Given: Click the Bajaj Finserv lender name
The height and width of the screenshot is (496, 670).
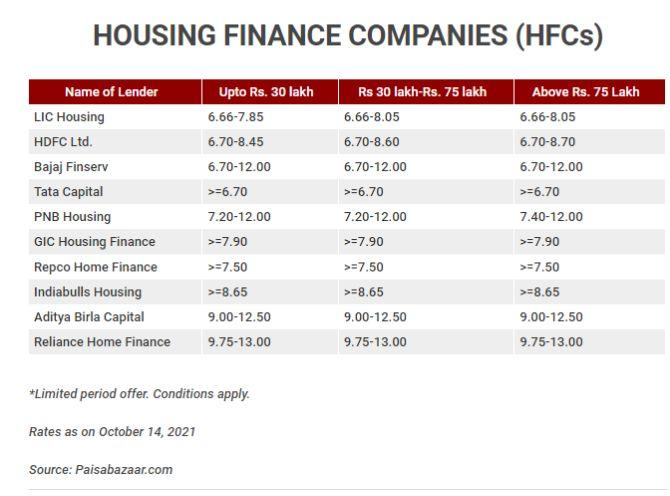Looking at the screenshot, I should point(71,167).
